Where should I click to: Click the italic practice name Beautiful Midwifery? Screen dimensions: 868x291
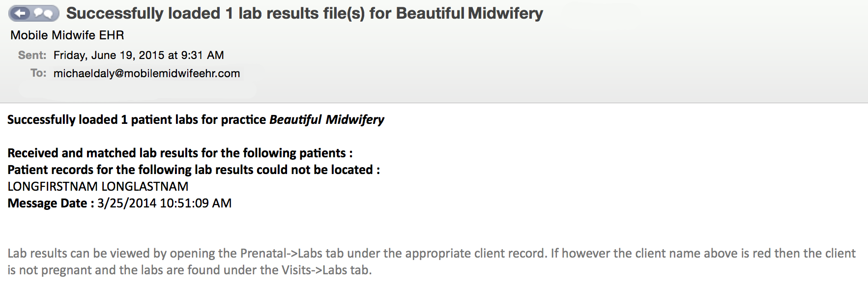point(327,119)
